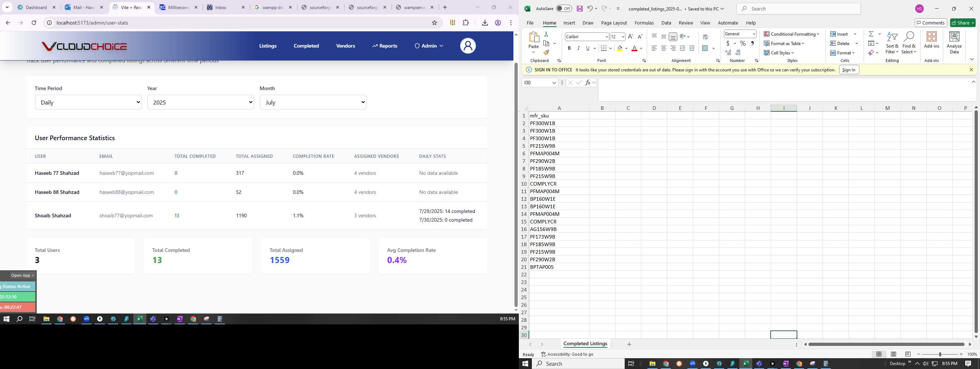Click Comma Style icon
The image size is (980, 369).
click(x=753, y=43)
